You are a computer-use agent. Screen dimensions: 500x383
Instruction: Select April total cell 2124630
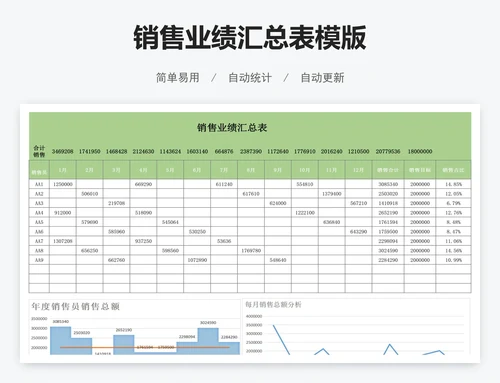(143, 151)
